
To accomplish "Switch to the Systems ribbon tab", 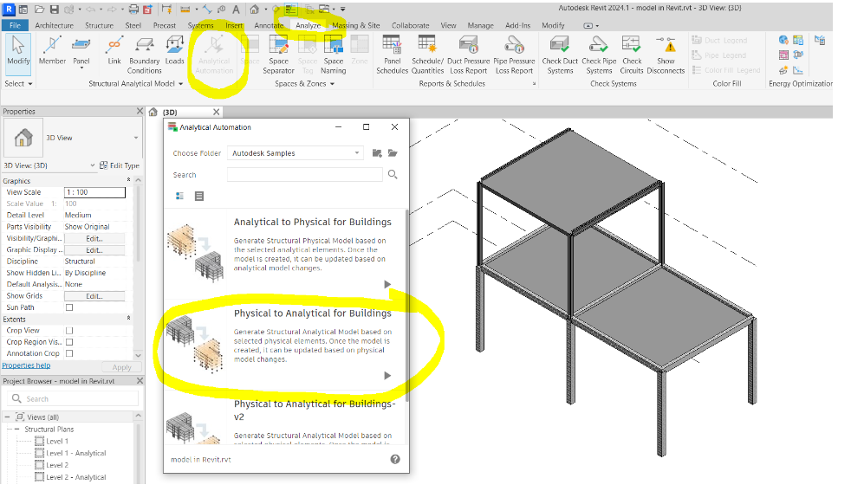I will [200, 25].
